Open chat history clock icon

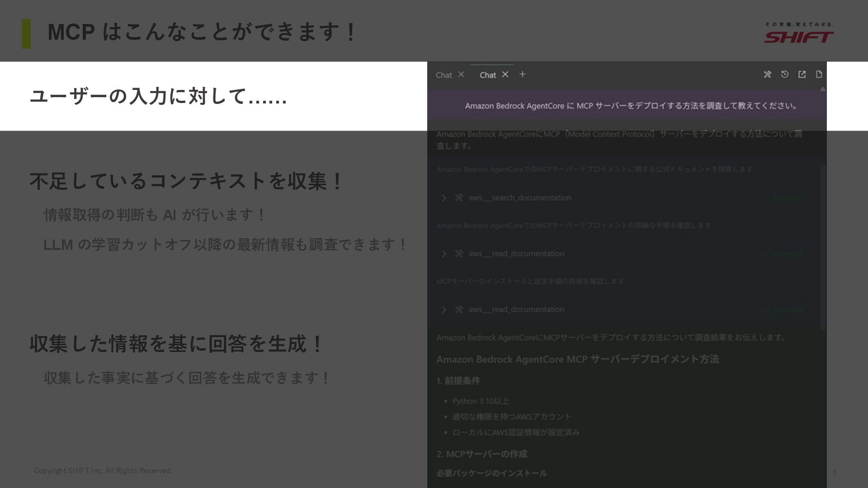tap(784, 74)
